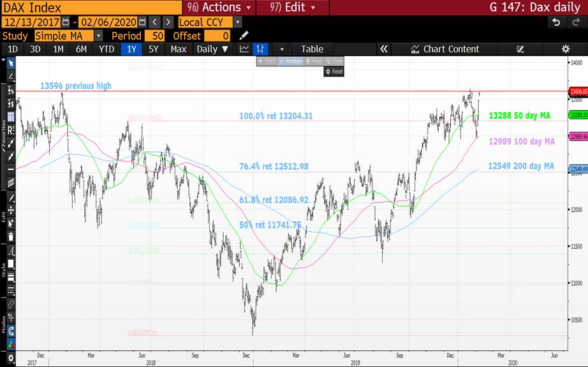Image resolution: width=588 pixels, height=367 pixels.
Task: Open the dashed line style option
Action: 11,290
